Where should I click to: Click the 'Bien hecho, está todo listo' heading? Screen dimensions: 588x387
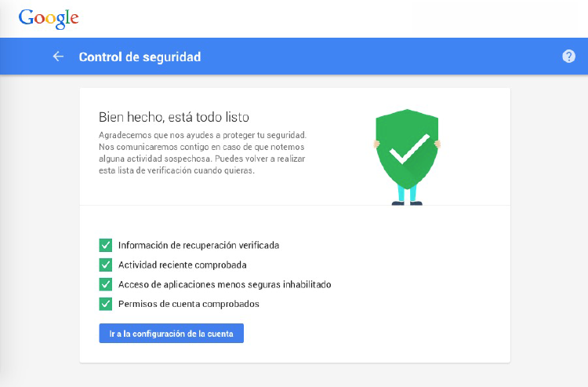[174, 117]
